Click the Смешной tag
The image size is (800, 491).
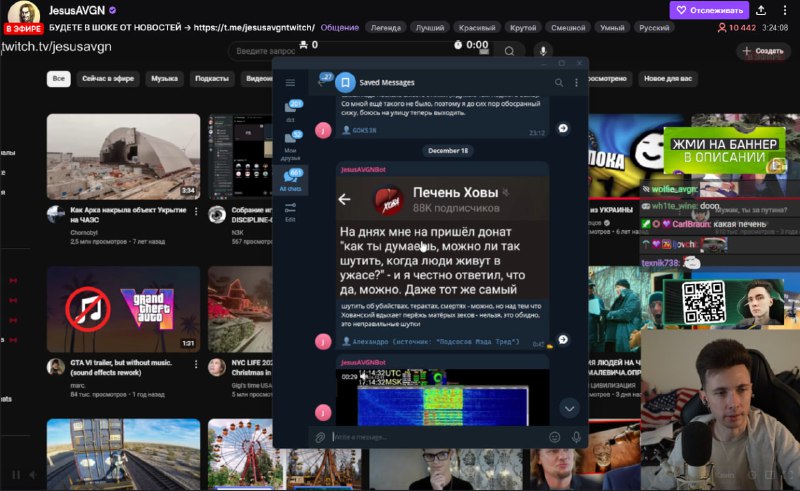(568, 28)
